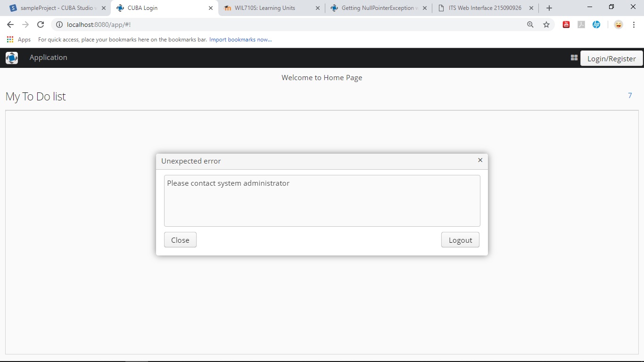Click the red YouTube extension icon

566,25
